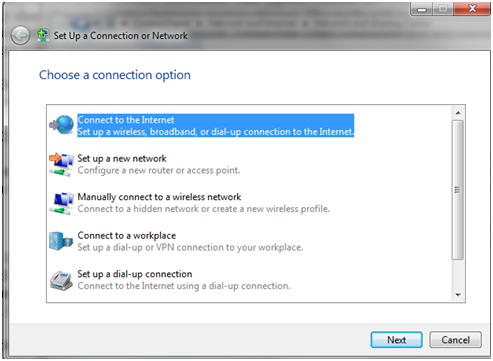Close the connection wizard window
Image resolution: width=493 pixels, height=361 pixels.
472,9
